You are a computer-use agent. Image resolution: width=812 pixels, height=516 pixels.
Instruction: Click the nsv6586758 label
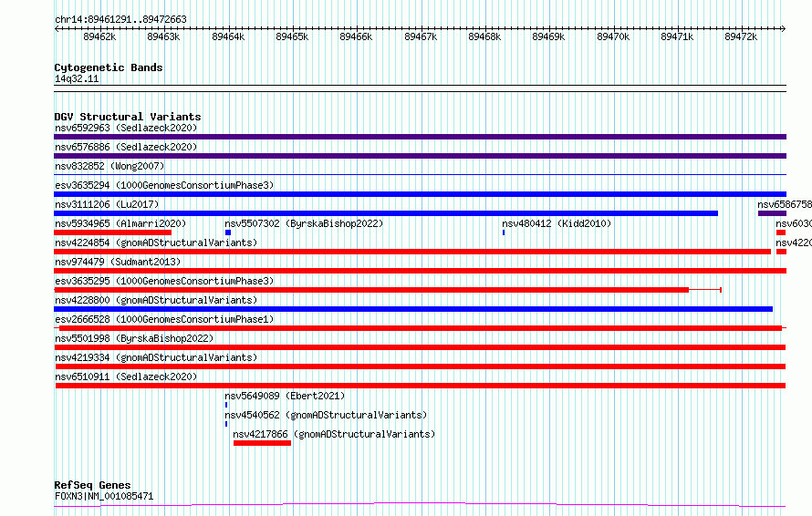[785, 204]
